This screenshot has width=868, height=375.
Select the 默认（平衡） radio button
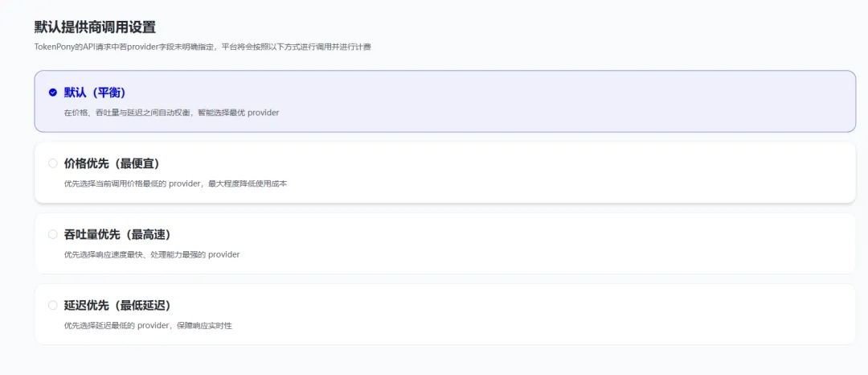(52, 93)
